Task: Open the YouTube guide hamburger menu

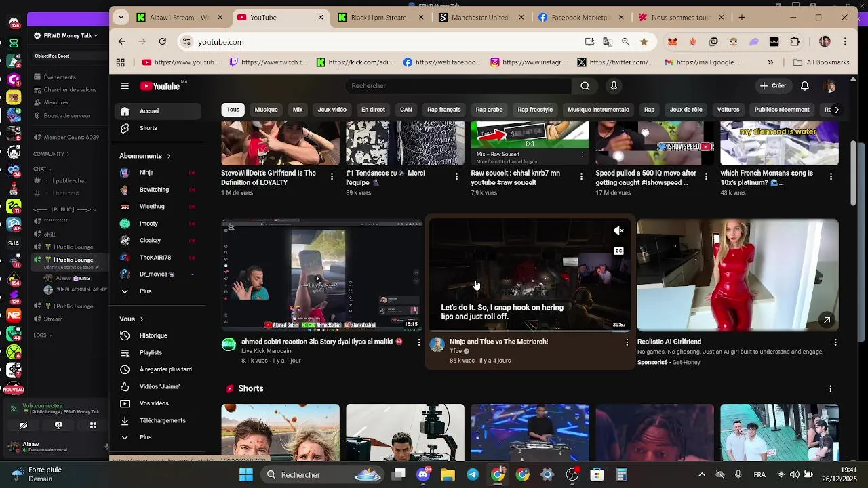Action: coord(125,86)
